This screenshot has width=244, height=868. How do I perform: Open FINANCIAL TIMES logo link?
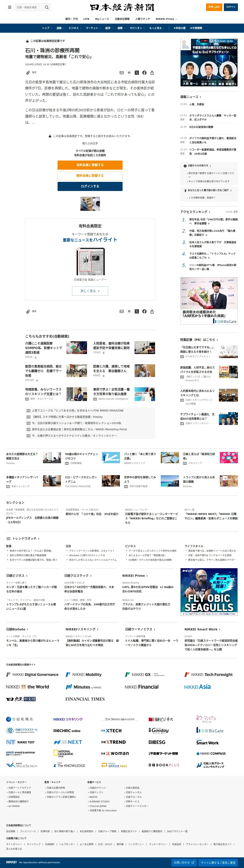85,699
